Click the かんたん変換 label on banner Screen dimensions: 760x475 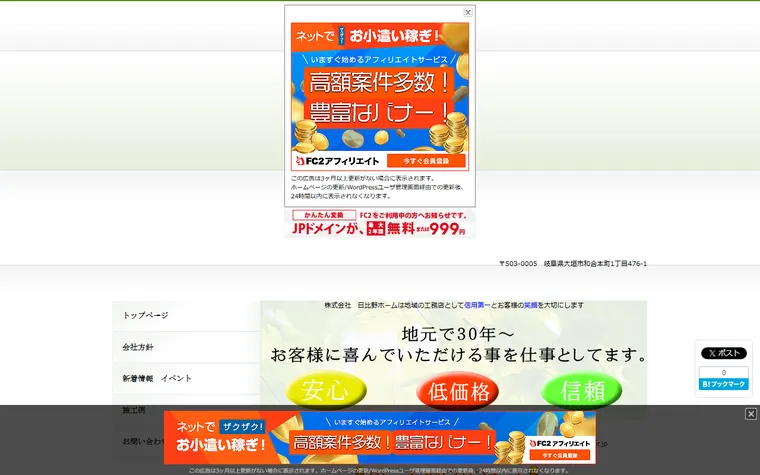(324, 215)
